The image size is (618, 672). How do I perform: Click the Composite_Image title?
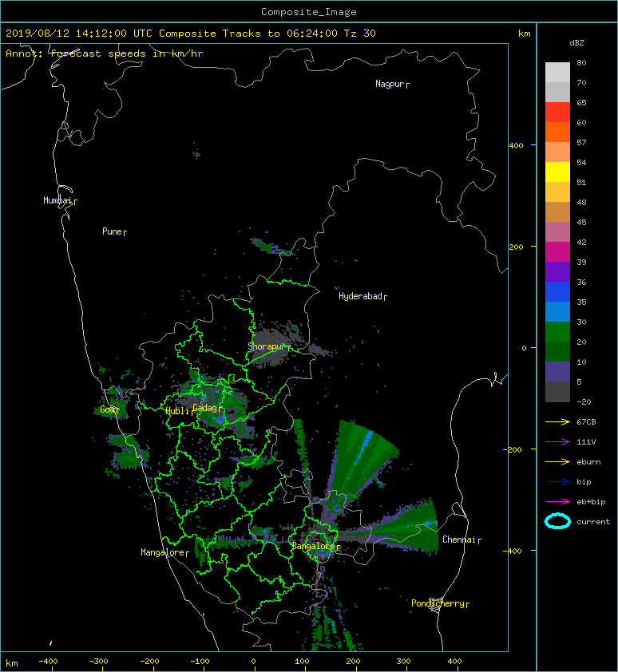pos(309,12)
